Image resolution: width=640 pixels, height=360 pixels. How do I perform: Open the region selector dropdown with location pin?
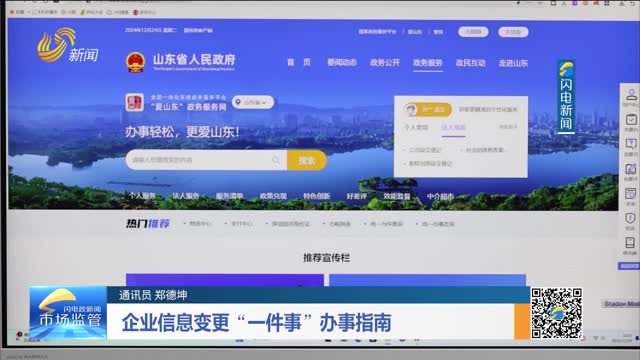[253, 102]
